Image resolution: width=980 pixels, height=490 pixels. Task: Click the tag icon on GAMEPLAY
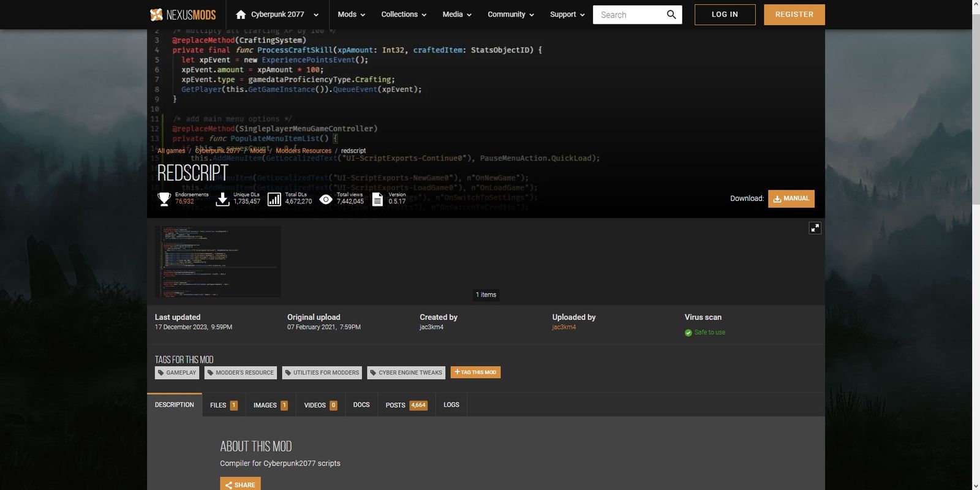click(x=161, y=372)
